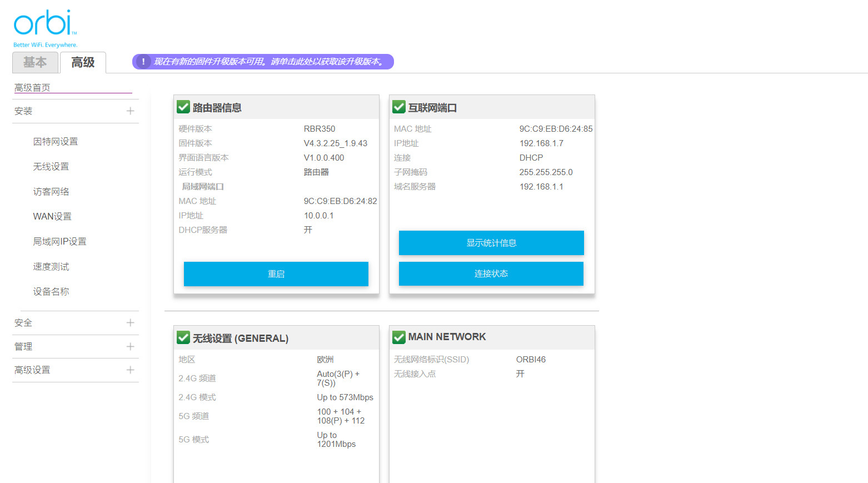Image resolution: width=868 pixels, height=483 pixels.
Task: Select the 高级 tab
Action: pos(82,62)
